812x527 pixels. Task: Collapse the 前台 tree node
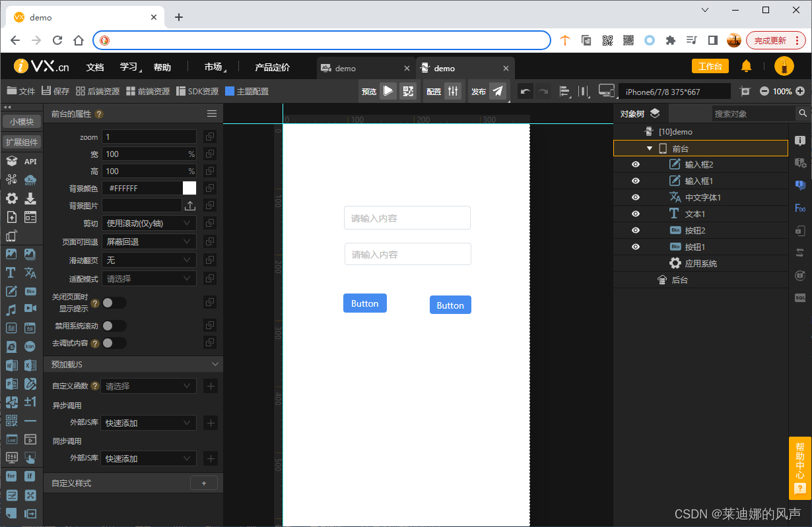click(650, 148)
